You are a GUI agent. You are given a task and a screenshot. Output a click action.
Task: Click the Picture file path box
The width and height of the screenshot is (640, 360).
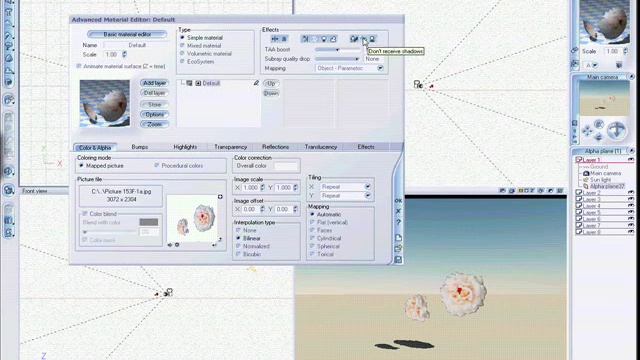point(121,196)
